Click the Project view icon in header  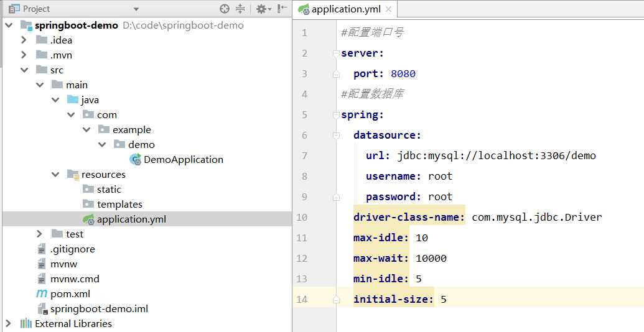(x=14, y=9)
